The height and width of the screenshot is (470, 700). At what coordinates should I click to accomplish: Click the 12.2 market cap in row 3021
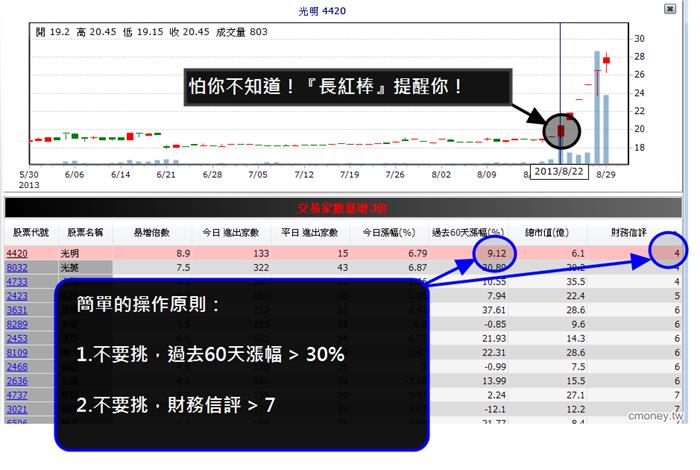576,409
